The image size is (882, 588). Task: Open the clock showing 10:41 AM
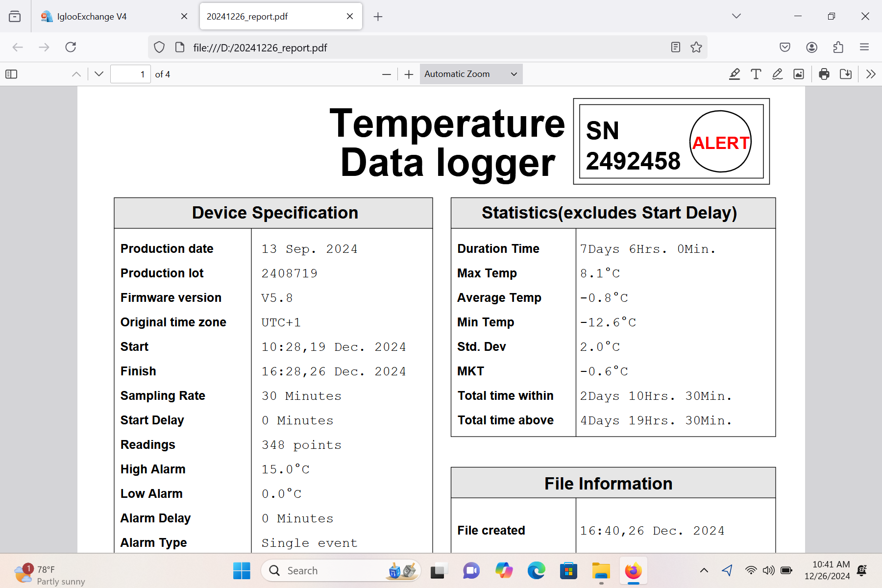828,570
